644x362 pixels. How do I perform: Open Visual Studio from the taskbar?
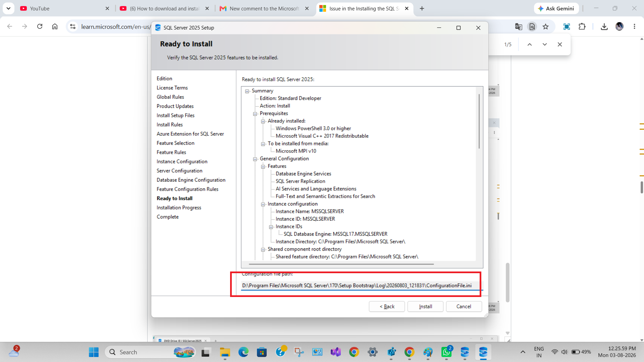335,352
